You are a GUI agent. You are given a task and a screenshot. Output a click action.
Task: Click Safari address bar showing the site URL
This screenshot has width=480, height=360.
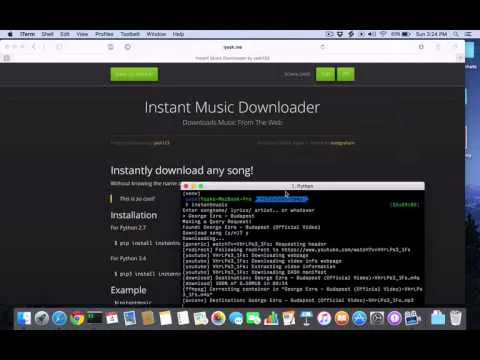click(x=233, y=47)
